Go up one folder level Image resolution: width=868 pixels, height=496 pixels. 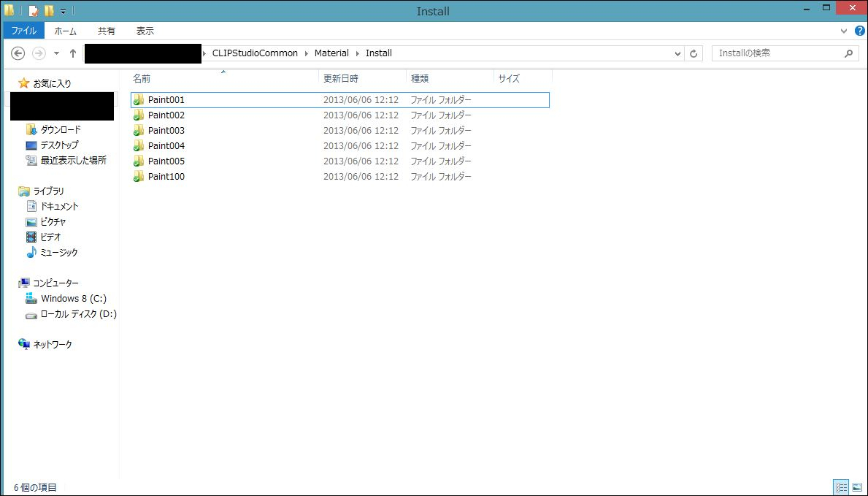(72, 53)
